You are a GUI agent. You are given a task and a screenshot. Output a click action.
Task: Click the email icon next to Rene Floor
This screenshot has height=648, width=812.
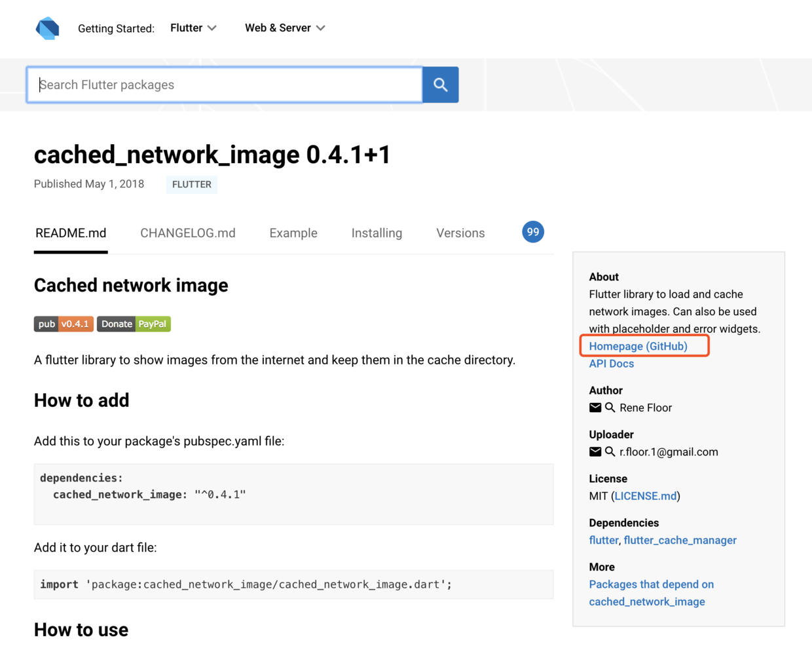(x=595, y=408)
